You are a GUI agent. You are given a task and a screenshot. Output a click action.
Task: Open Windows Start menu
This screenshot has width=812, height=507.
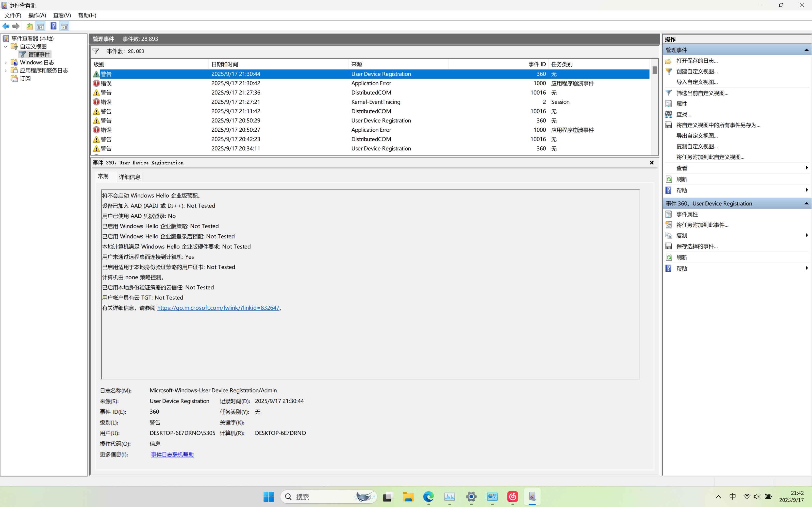click(269, 497)
